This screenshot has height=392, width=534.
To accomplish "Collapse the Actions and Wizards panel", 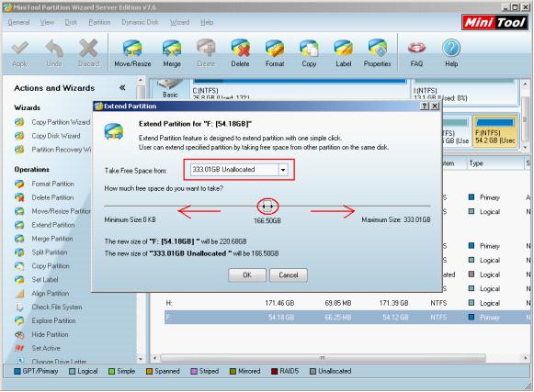I will (x=122, y=88).
